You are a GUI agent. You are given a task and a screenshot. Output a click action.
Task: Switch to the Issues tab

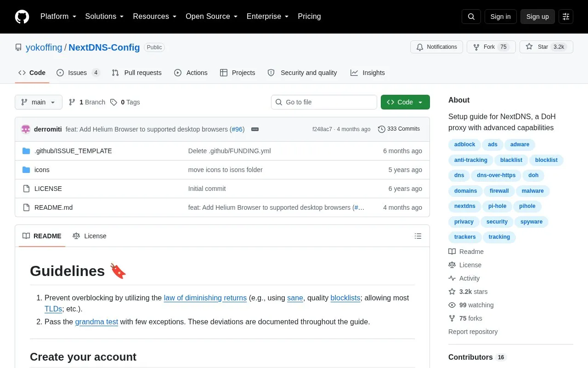tap(78, 73)
